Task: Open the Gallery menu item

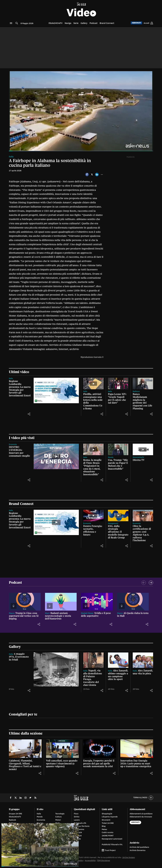Action: point(84,23)
